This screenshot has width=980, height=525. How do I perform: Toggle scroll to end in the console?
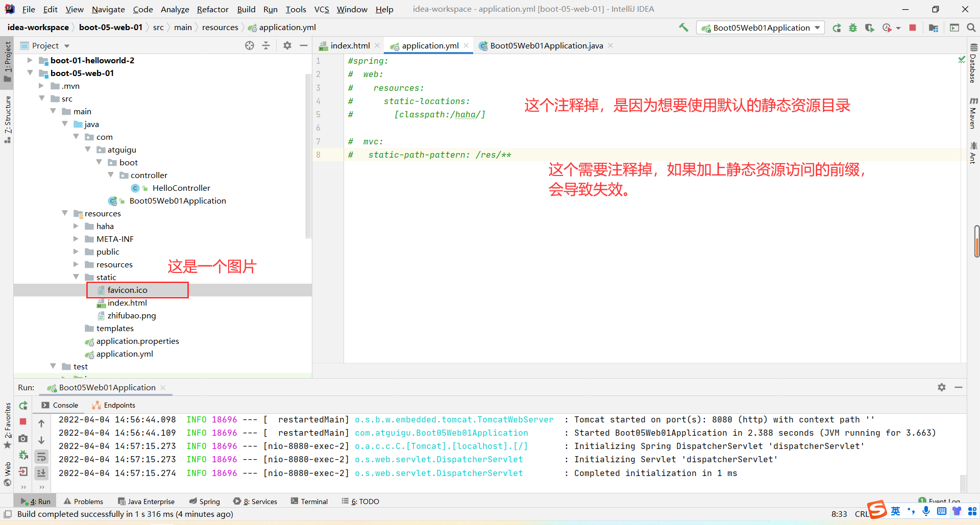[41, 473]
